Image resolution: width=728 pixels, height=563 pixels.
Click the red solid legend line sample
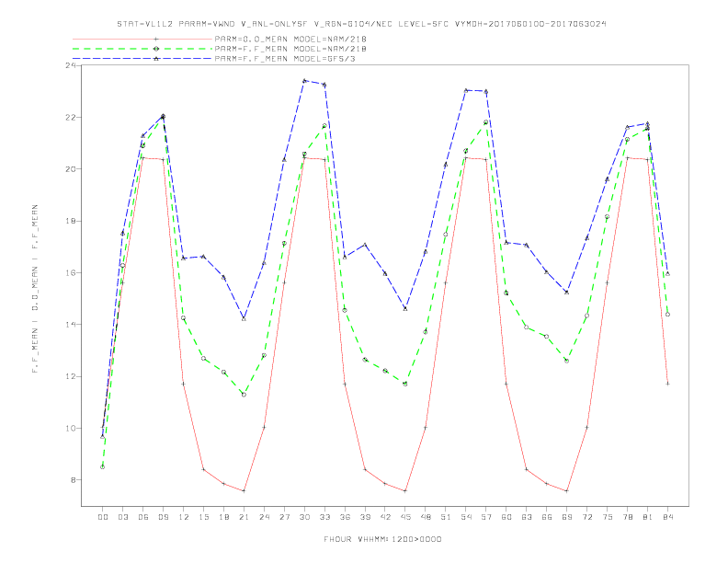coord(142,39)
